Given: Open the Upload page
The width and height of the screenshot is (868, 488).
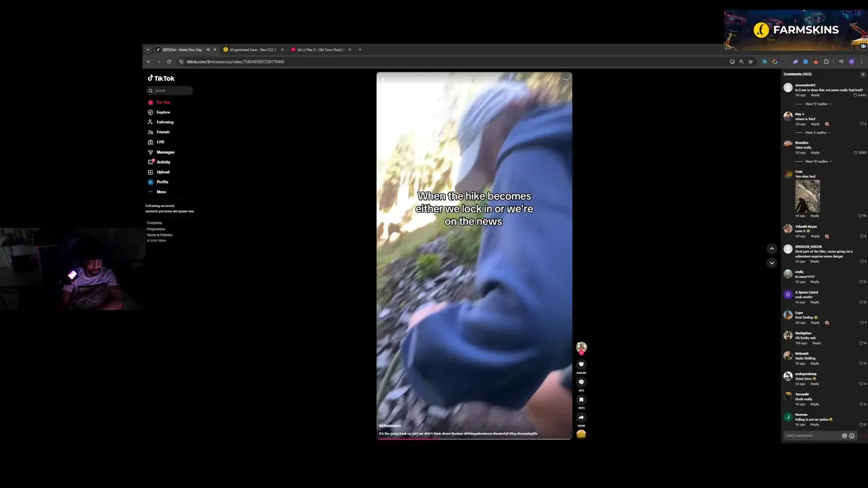Looking at the screenshot, I should tap(159, 172).
